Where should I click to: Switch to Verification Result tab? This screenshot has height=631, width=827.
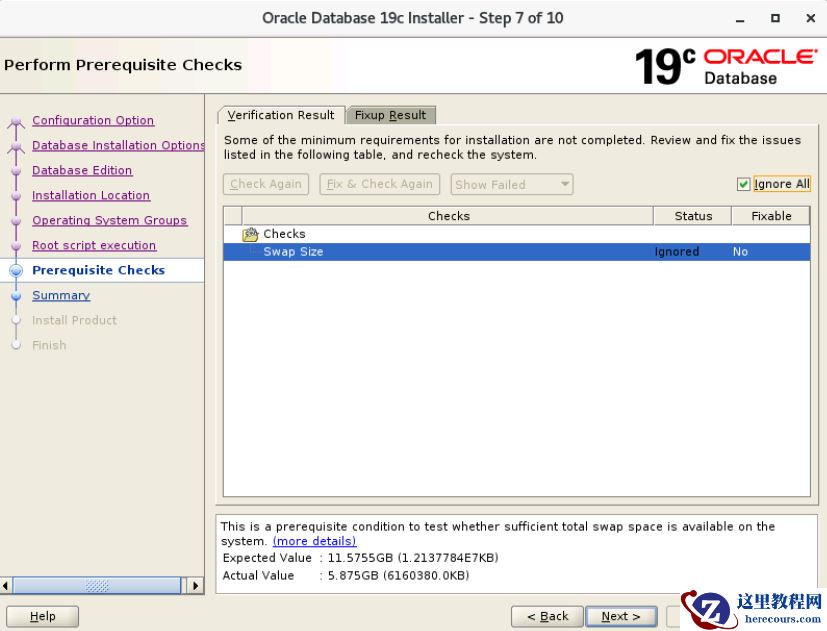[x=281, y=115]
